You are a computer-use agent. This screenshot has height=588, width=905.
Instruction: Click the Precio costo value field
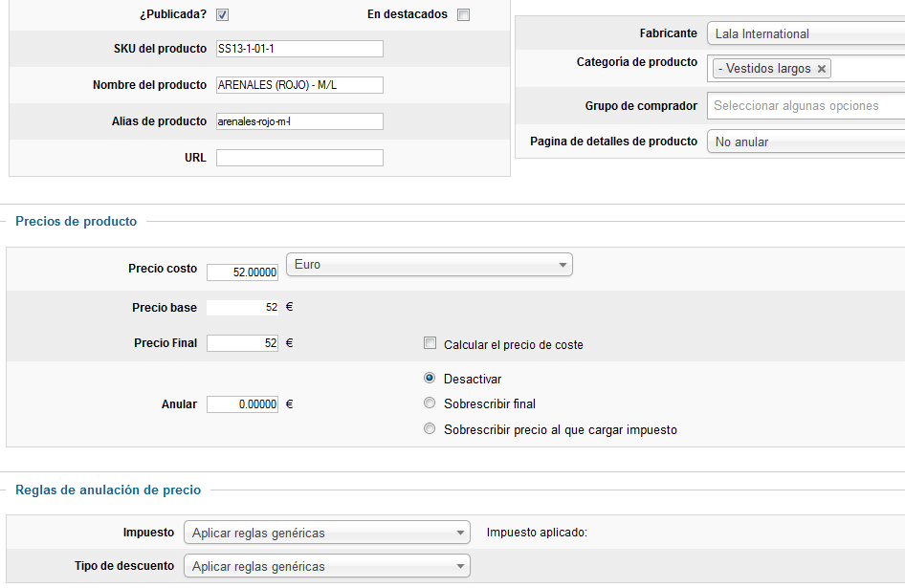coord(242,272)
